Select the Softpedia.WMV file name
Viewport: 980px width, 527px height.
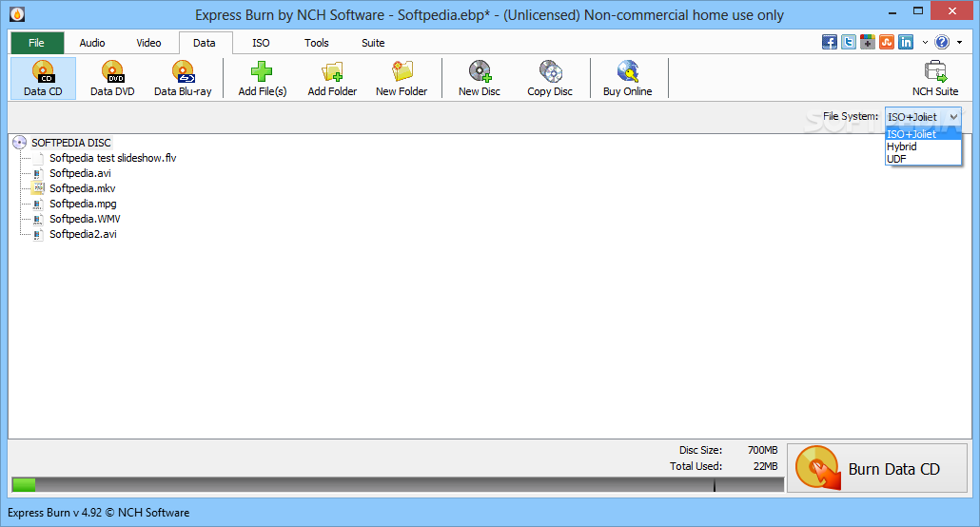click(85, 219)
